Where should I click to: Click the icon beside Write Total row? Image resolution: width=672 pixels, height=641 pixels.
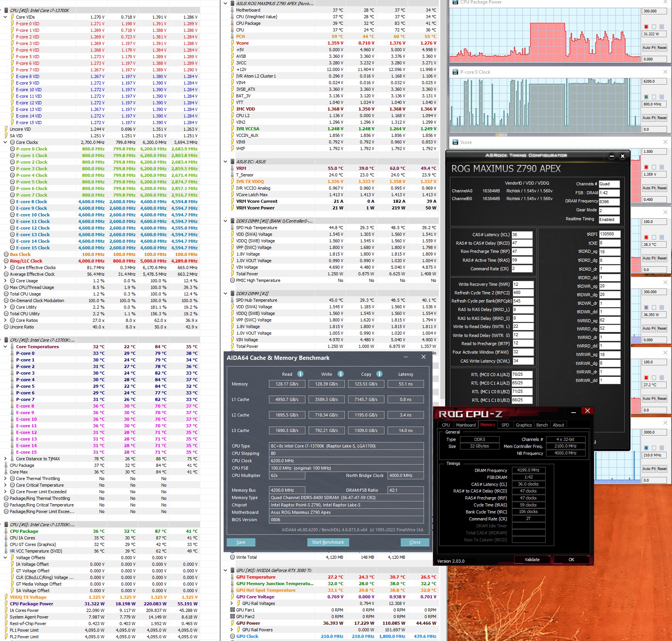[x=233, y=557]
